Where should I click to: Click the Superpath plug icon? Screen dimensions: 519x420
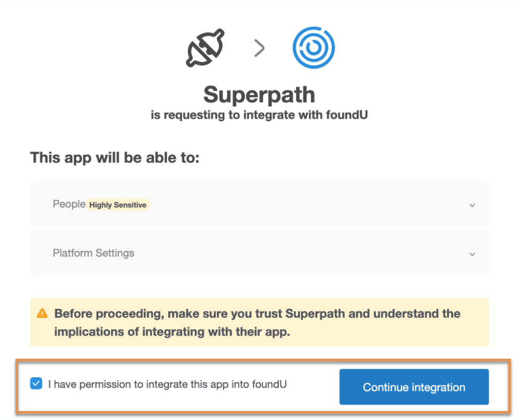coord(205,48)
